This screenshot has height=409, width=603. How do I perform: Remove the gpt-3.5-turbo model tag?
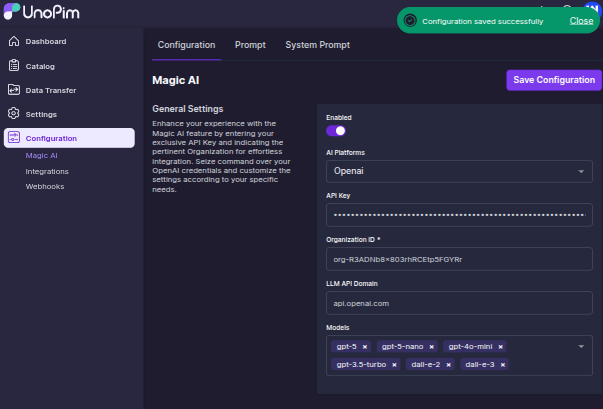click(395, 365)
